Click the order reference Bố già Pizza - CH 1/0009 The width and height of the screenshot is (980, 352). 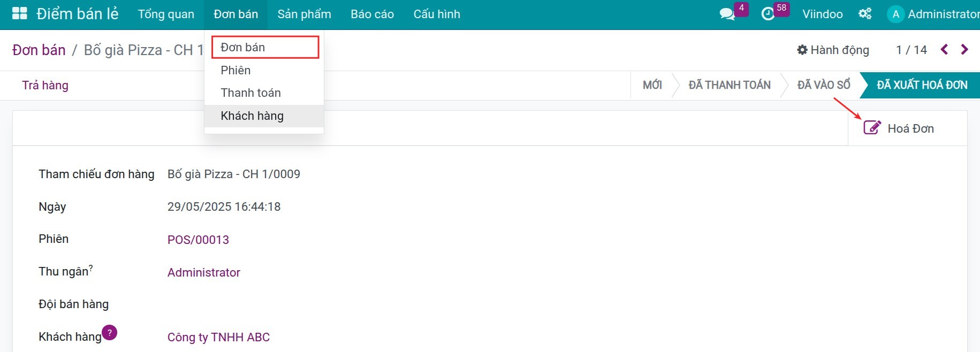coord(233,174)
